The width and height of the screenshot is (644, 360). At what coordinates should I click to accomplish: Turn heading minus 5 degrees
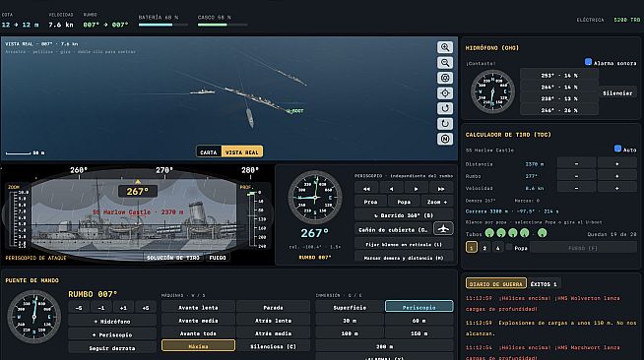click(79, 308)
